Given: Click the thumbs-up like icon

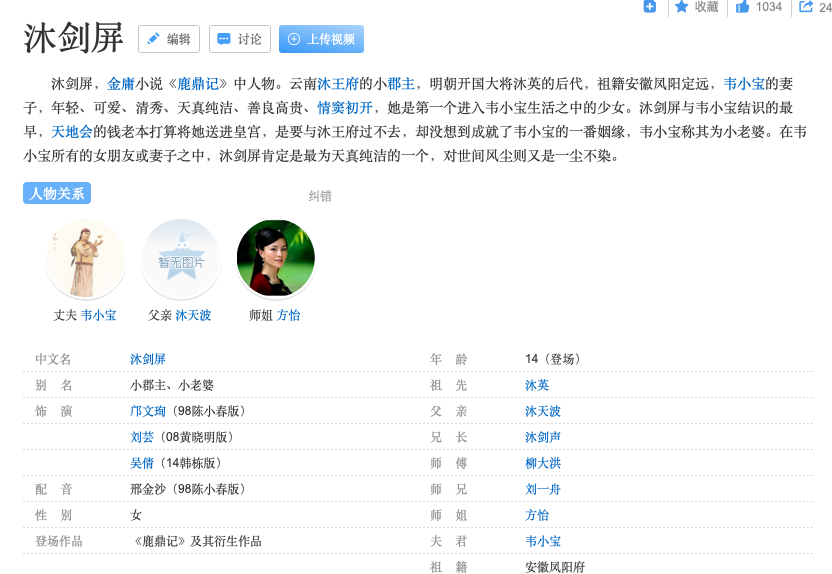Looking at the screenshot, I should coord(742,6).
